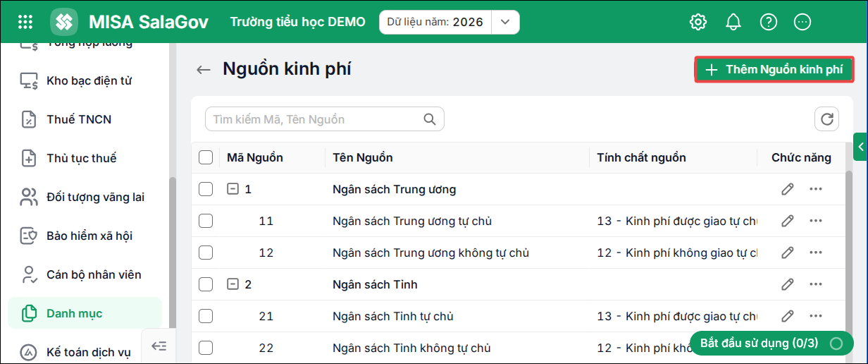Open Bảo hiểm xã hội menu
The width and height of the screenshot is (868, 364).
point(89,236)
